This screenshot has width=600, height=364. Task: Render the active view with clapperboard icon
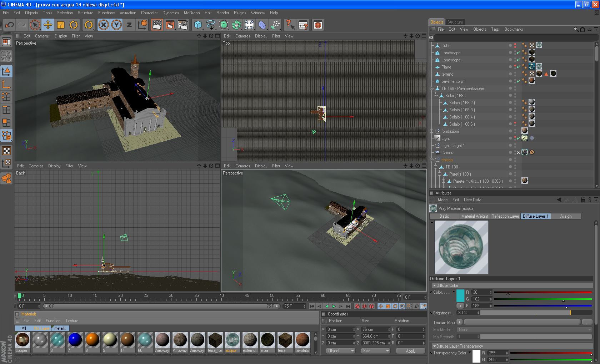(157, 25)
